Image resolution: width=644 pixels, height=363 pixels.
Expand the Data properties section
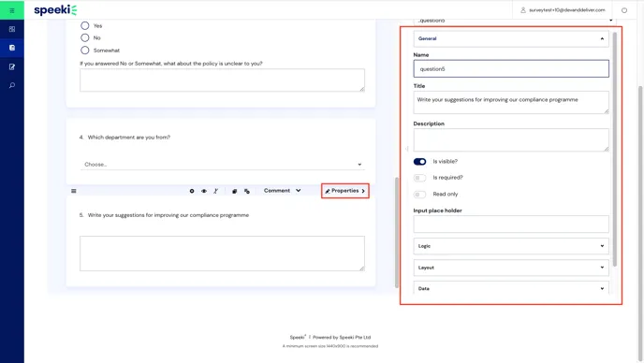click(511, 289)
